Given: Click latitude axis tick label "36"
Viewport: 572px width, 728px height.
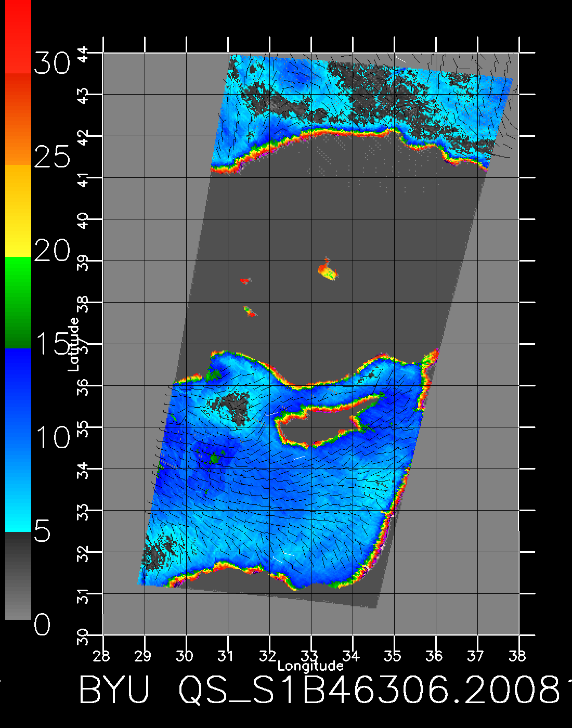Looking at the screenshot, I should (83, 387).
